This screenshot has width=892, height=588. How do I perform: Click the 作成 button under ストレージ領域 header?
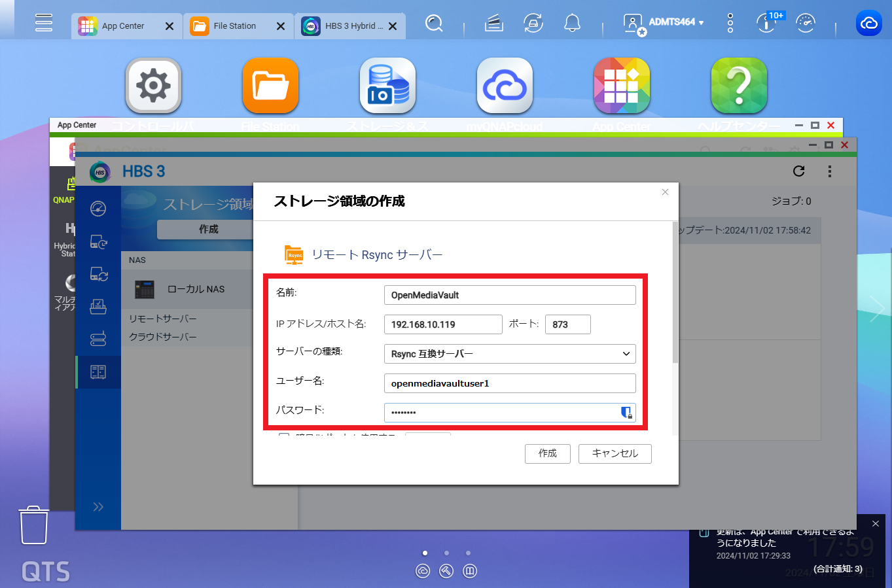[208, 229]
